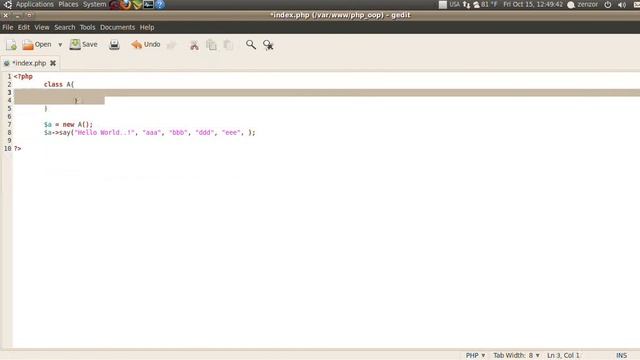Open the volume control speaker icon
Viewport: 640px width, 360px height.
[x=622, y=4]
